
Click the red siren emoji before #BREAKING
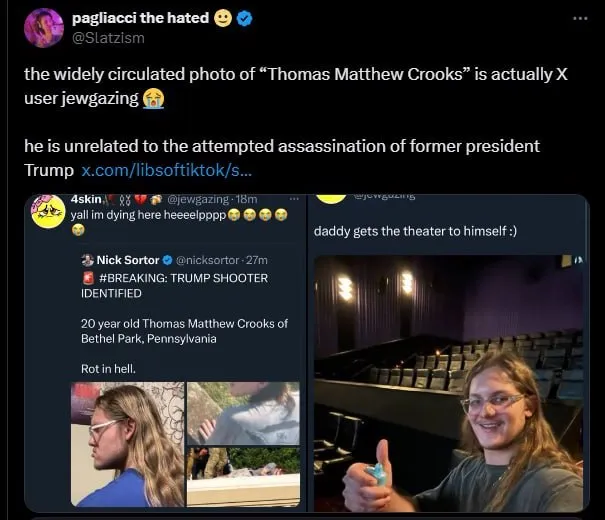pos(88,278)
